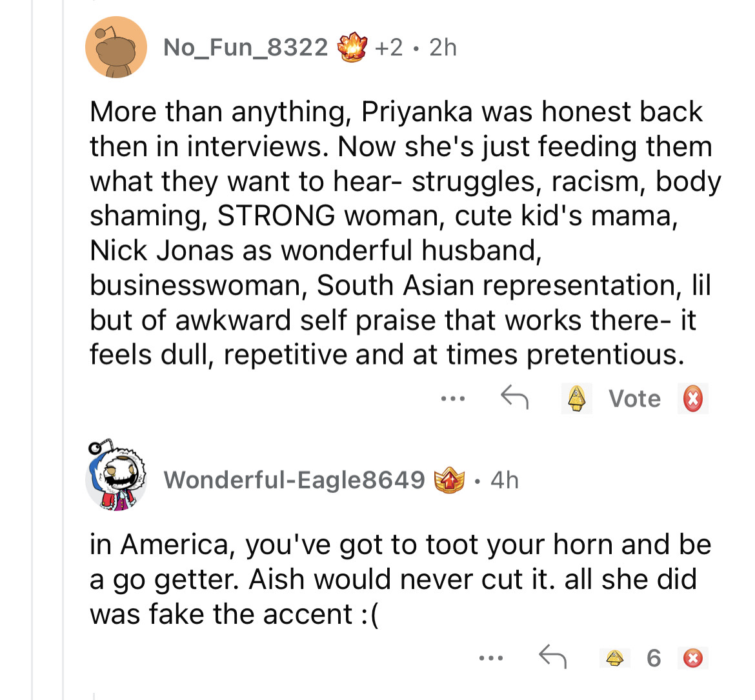
Task: Tap the "2h" timestamp on No_Fun_8322's comment
Action: tap(443, 47)
